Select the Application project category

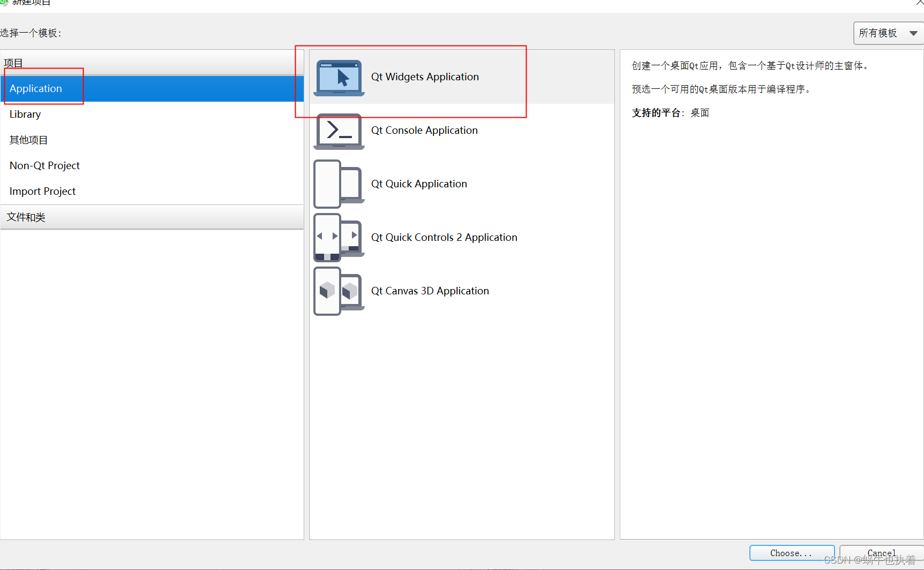[x=152, y=89]
